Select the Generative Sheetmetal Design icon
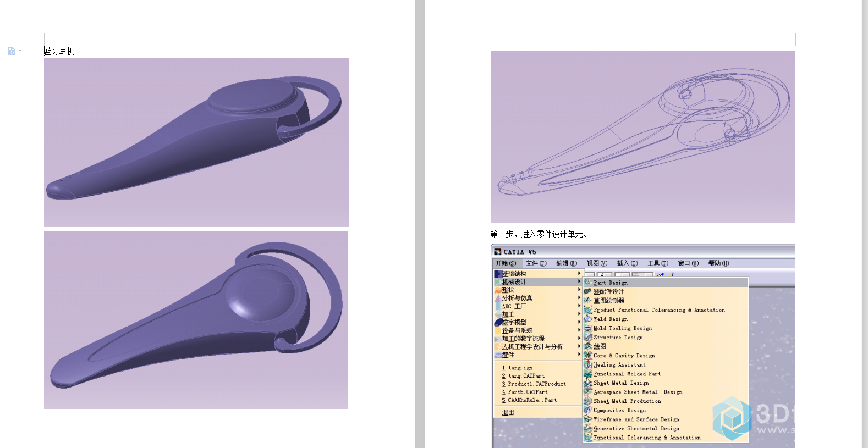The width and height of the screenshot is (868, 448). point(587,428)
